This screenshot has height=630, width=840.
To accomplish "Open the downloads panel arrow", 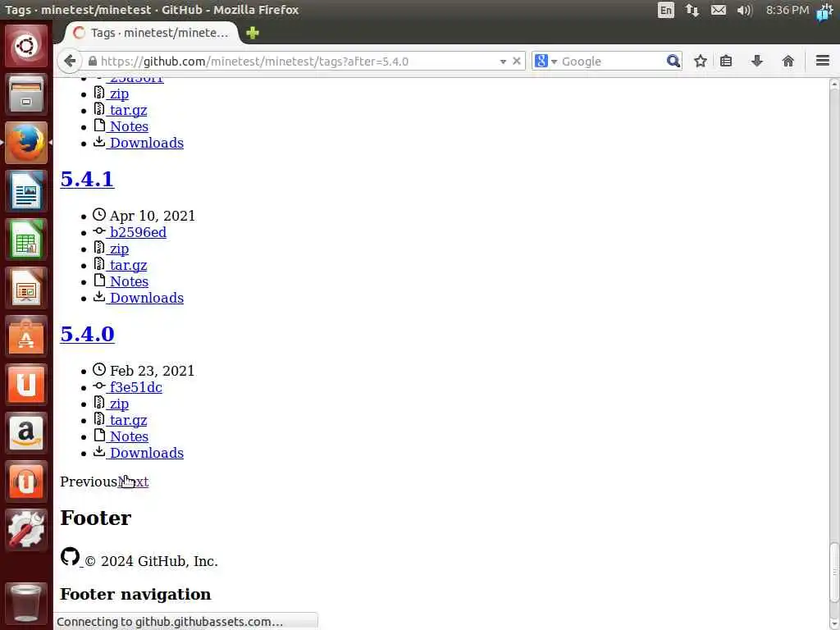I will pyautogui.click(x=757, y=61).
